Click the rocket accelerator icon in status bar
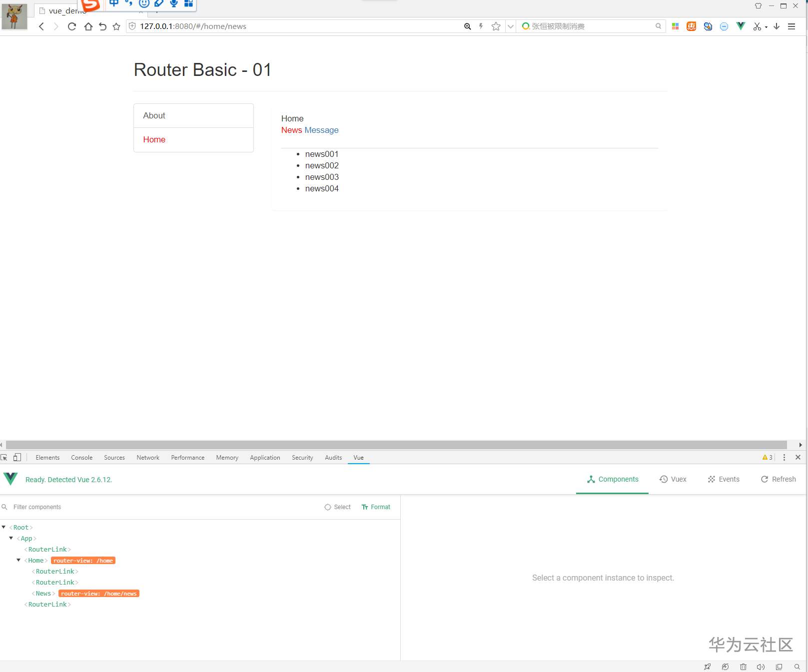 click(x=707, y=667)
